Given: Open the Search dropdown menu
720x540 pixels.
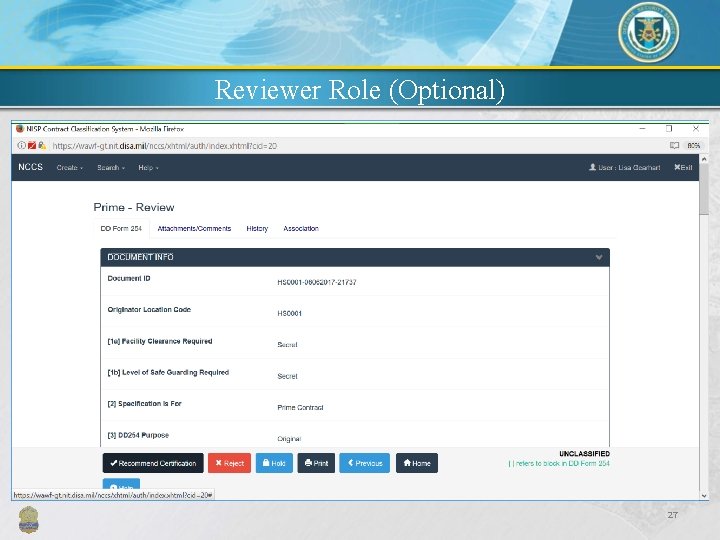Looking at the screenshot, I should [111, 168].
